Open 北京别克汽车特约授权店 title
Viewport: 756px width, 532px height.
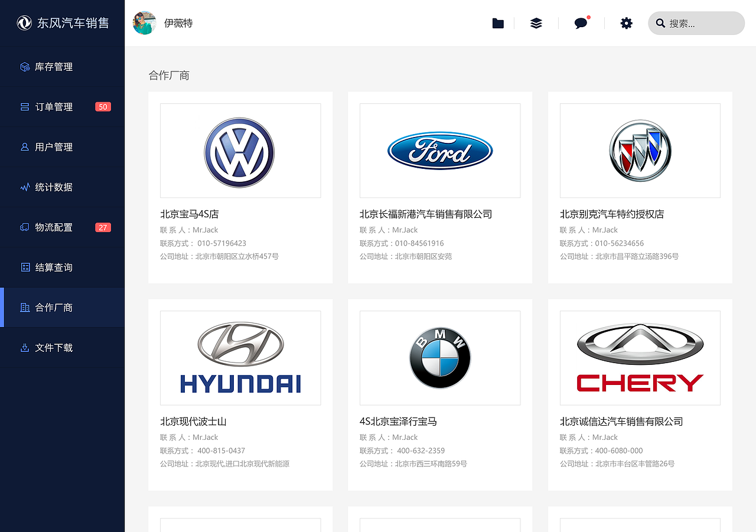tap(612, 214)
